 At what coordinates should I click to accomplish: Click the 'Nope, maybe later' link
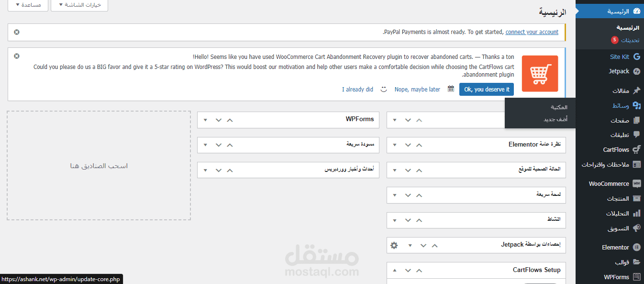click(x=417, y=90)
